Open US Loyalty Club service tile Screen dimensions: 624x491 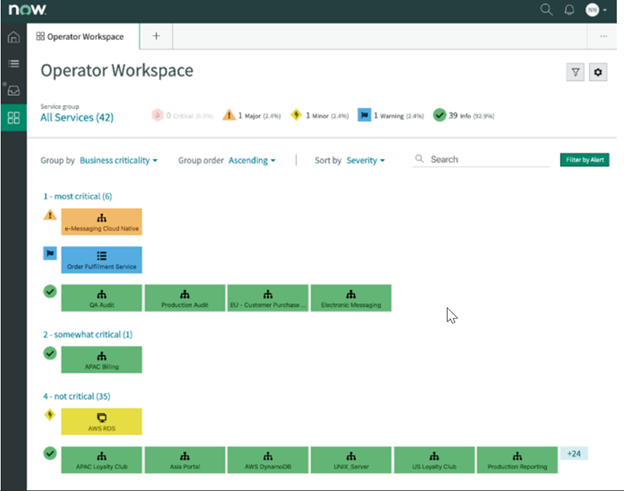tap(434, 460)
